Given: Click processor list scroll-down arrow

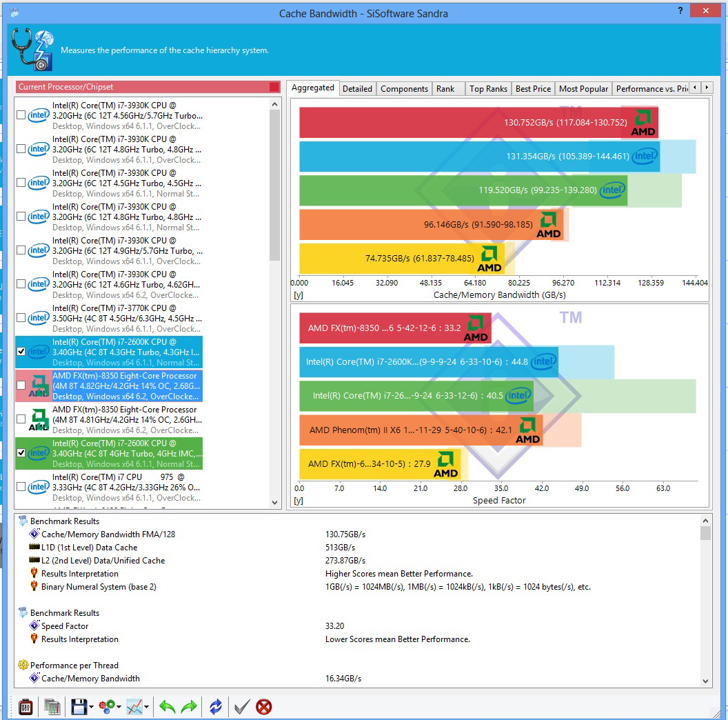Looking at the screenshot, I should tap(274, 502).
